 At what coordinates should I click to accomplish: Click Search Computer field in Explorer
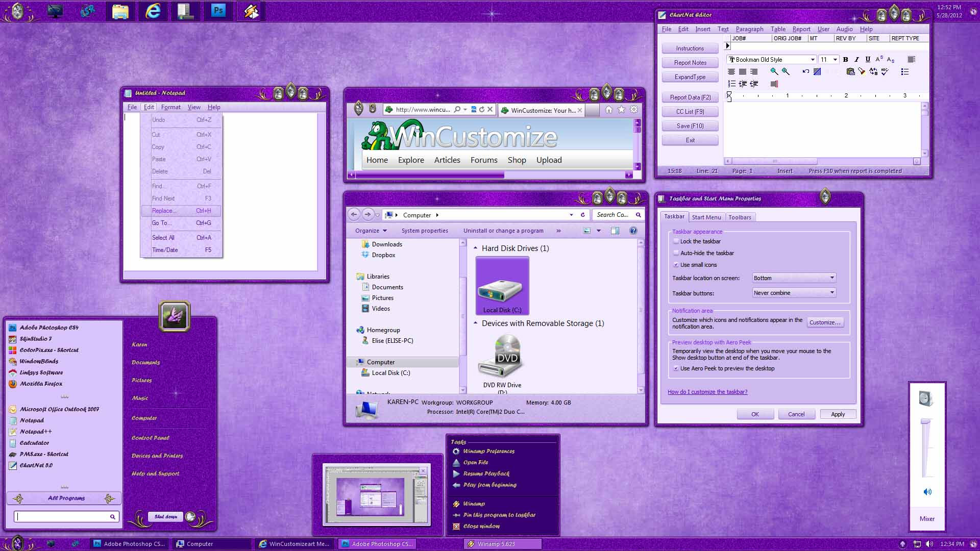(618, 215)
